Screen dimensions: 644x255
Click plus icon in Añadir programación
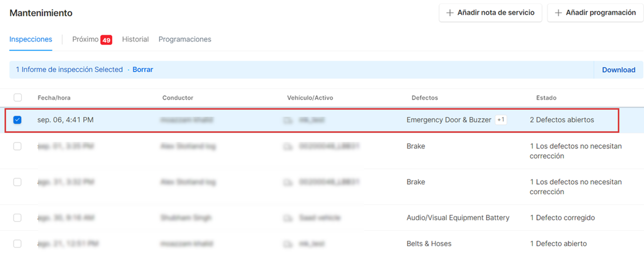(x=558, y=13)
